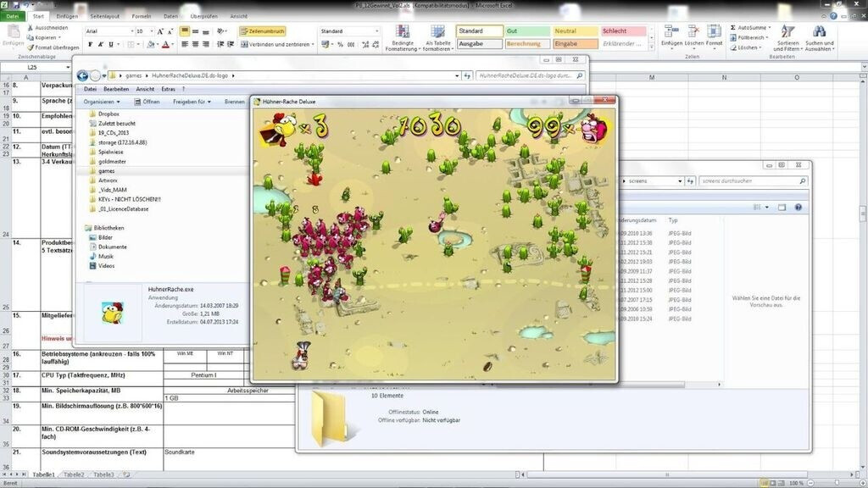
Task: Click the AutoSumme sigma icon
Action: (732, 27)
